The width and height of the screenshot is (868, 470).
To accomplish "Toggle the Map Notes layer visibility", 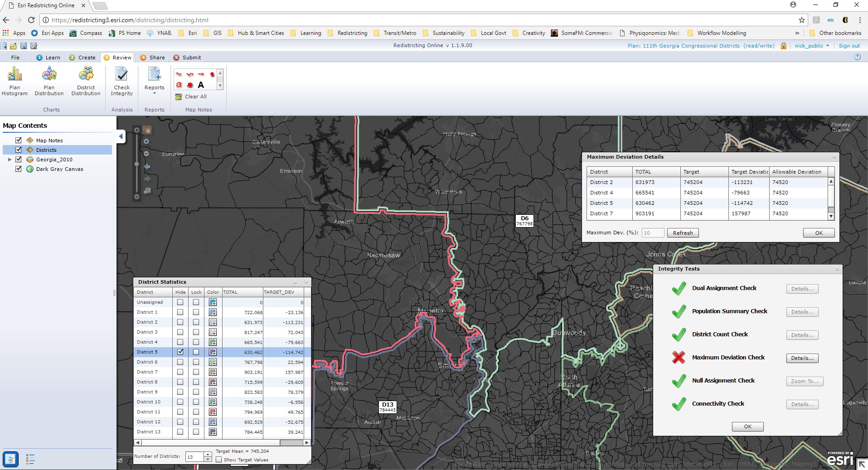I will click(19, 140).
